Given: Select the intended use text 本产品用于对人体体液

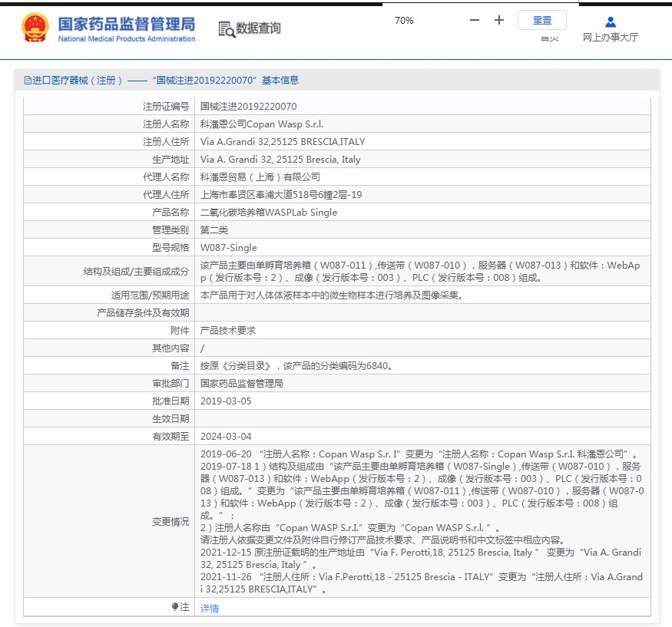Looking at the screenshot, I should (422, 295).
